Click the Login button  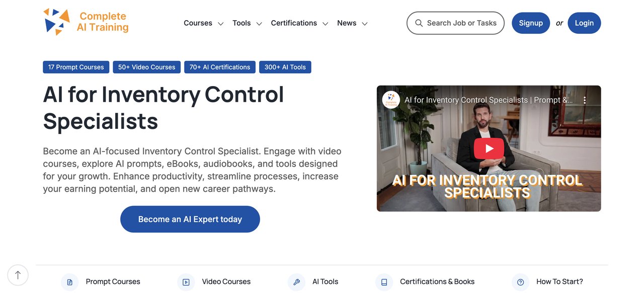click(584, 23)
